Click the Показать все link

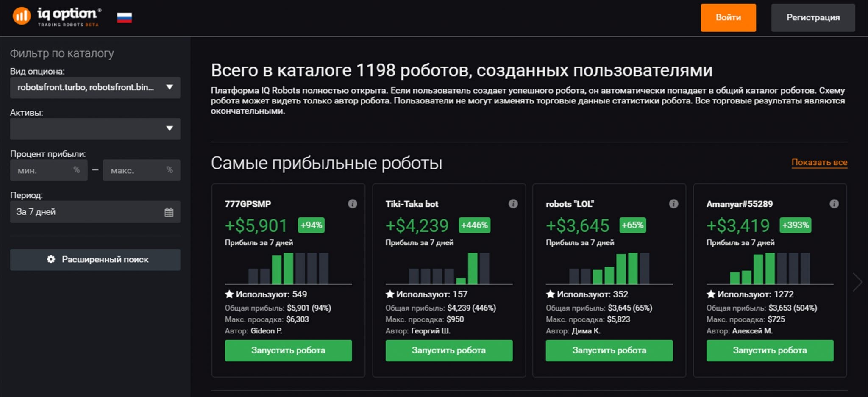(x=819, y=162)
